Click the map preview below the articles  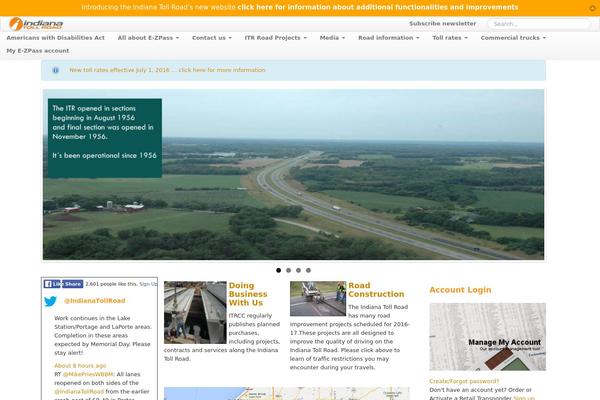point(287,393)
